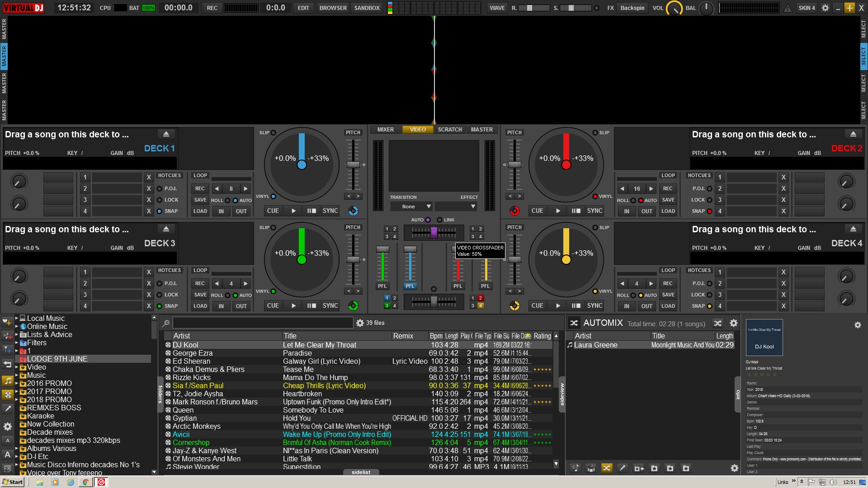This screenshot has width=868, height=488.
Task: Shuffle the automix list using header icon
Action: coord(717,323)
